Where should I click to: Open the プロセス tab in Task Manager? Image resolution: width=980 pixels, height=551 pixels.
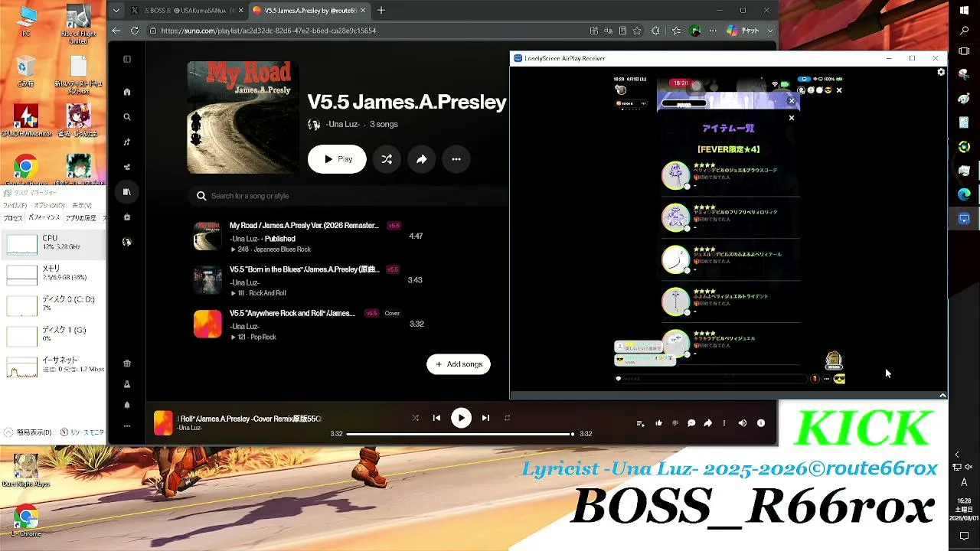(x=13, y=219)
